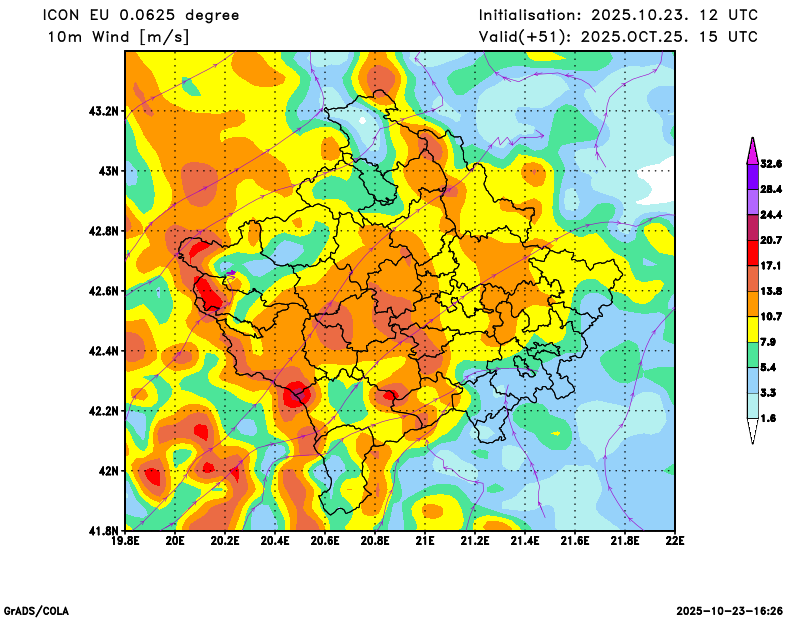Select the 'Valid(+51)' forecast time text
Screen dimensions: 800x618
pyautogui.click(x=618, y=37)
